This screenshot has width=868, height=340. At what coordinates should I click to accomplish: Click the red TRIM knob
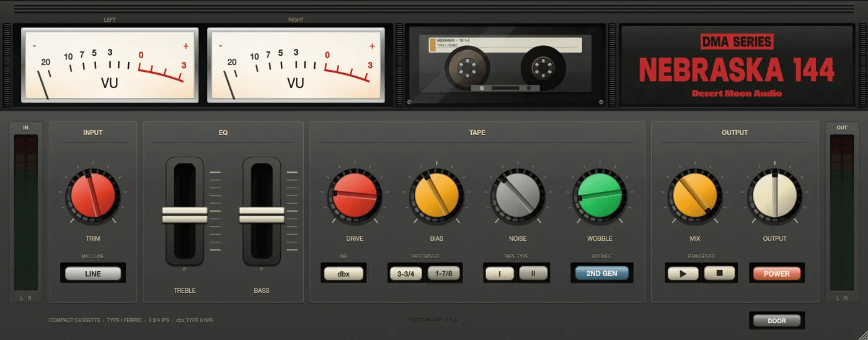(x=93, y=195)
